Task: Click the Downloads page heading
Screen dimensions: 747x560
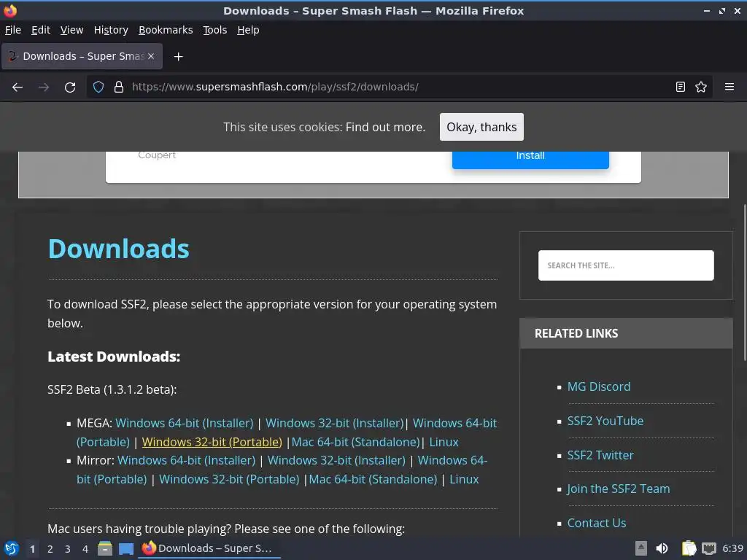Action: point(119,249)
